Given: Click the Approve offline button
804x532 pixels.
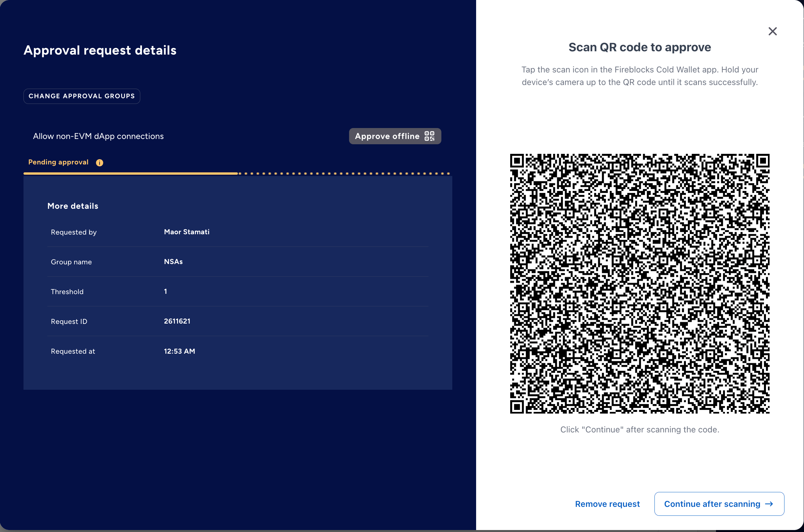Looking at the screenshot, I should click(x=395, y=136).
